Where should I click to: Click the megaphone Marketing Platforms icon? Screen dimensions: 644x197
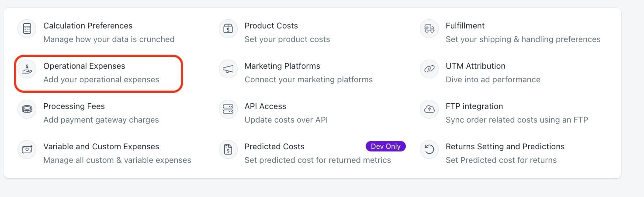(x=228, y=69)
